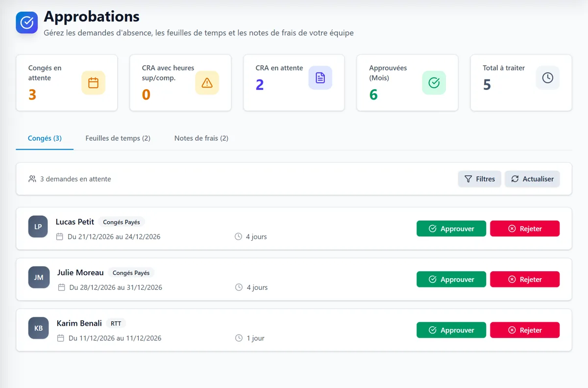Click the clock icon beside Lucas Petit's 4 jours
Viewport: 588px width, 388px height.
tap(239, 236)
